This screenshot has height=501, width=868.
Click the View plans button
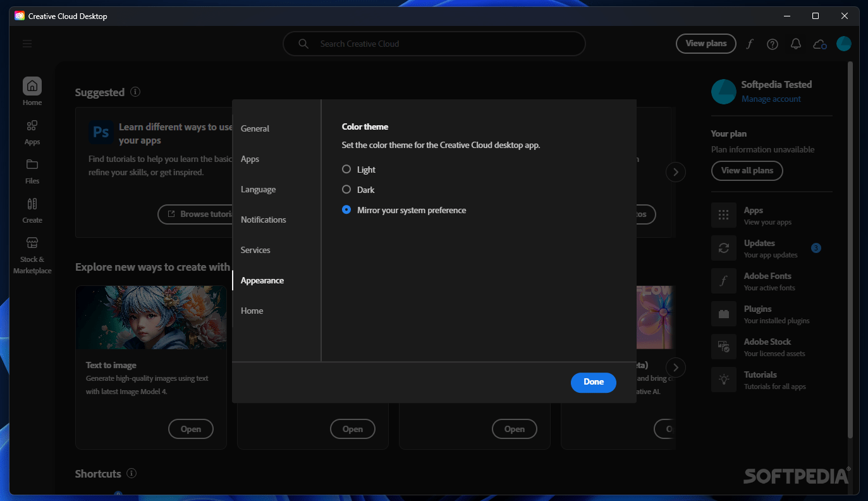coord(706,44)
